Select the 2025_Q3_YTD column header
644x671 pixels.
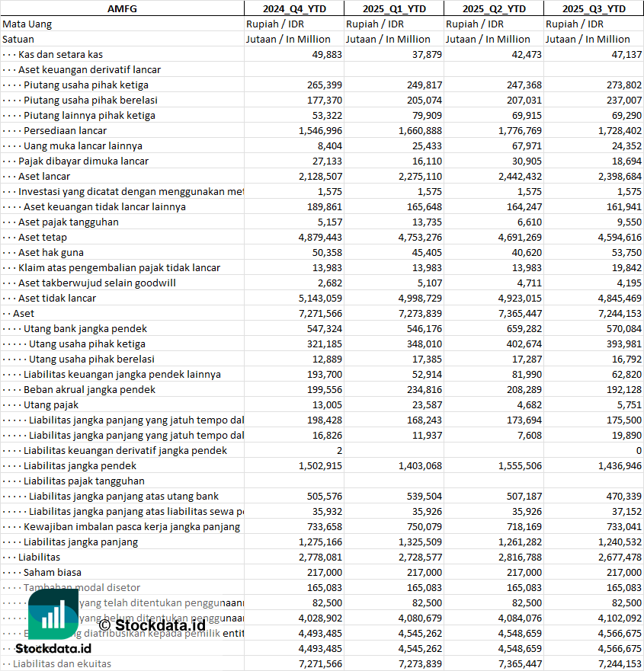point(594,8)
